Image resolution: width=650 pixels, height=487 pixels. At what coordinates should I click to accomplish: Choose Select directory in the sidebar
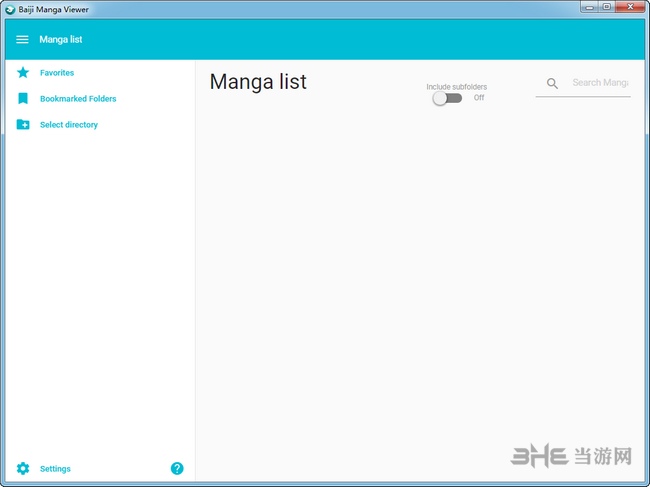(69, 125)
